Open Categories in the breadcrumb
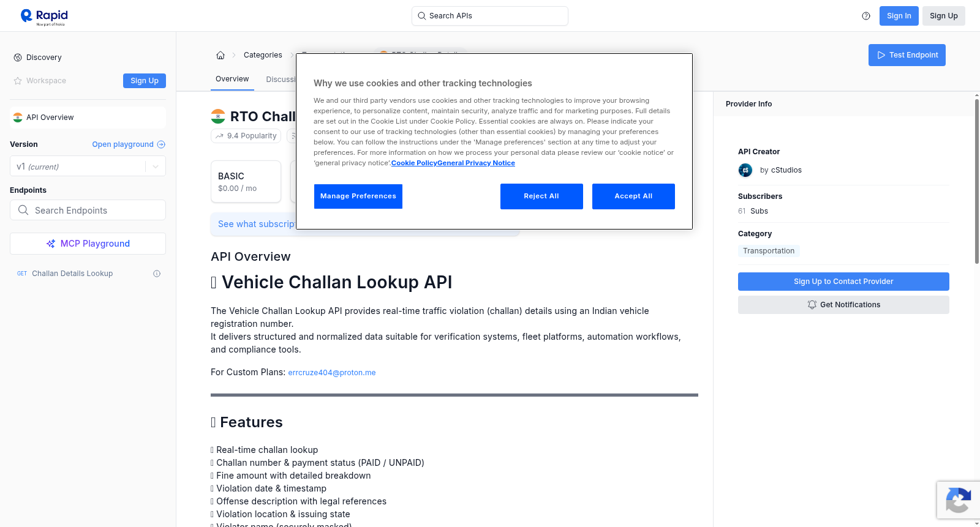The width and height of the screenshot is (980, 527). pyautogui.click(x=263, y=55)
